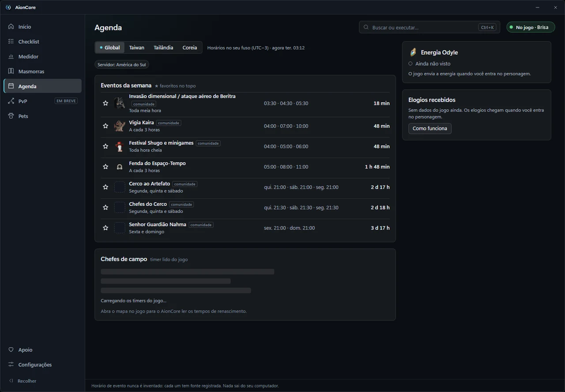Image resolution: width=565 pixels, height=392 pixels.
Task: Open the Pets sidebar page
Action: [42, 116]
